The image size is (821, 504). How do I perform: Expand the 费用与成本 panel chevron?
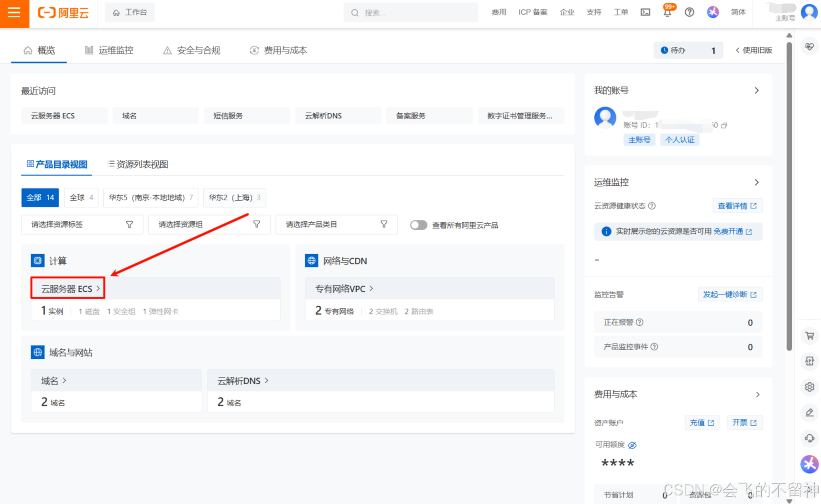(758, 395)
